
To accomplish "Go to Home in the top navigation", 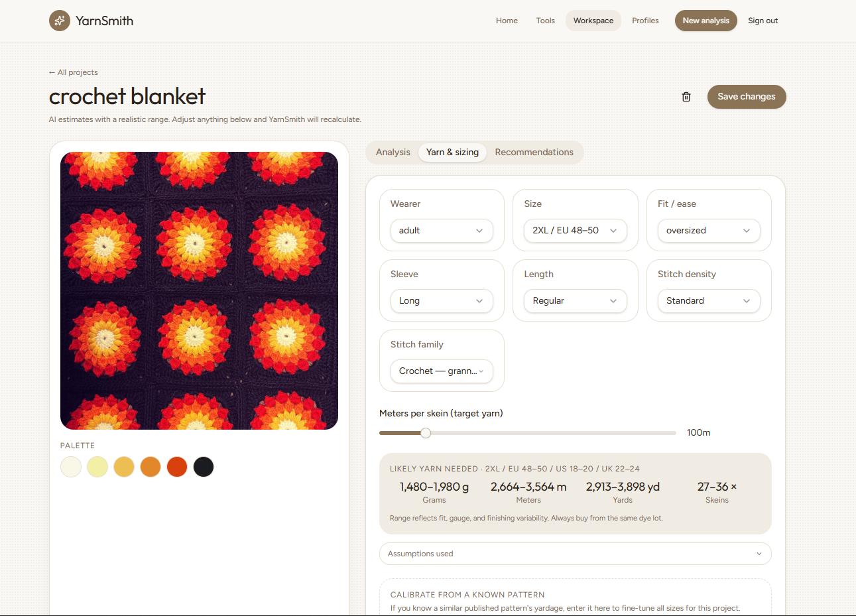I will click(x=507, y=21).
